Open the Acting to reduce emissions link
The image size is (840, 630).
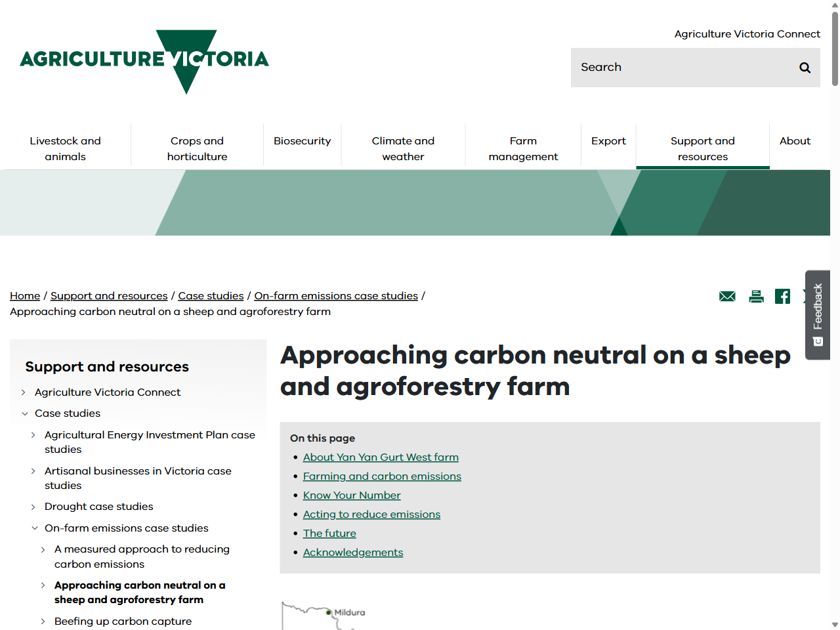371,514
